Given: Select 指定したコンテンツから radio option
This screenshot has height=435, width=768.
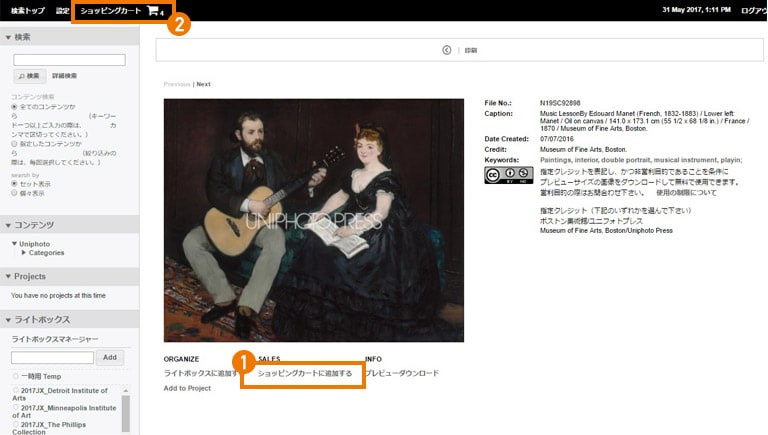Looking at the screenshot, I should [x=14, y=144].
